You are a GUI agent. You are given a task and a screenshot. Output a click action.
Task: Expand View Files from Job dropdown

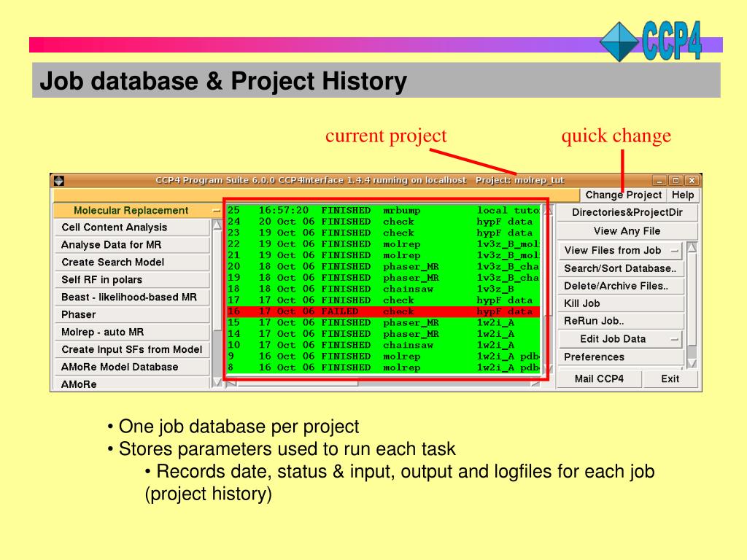tap(620, 251)
